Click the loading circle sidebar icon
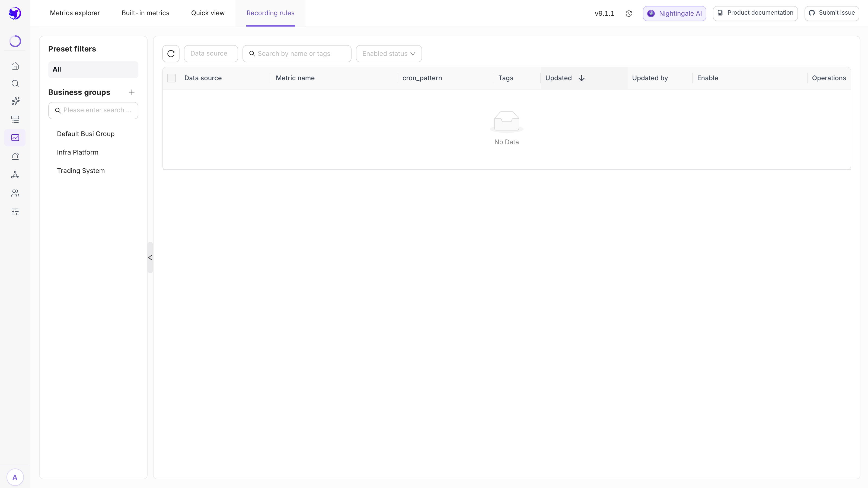This screenshot has height=488, width=868. pos(15,41)
